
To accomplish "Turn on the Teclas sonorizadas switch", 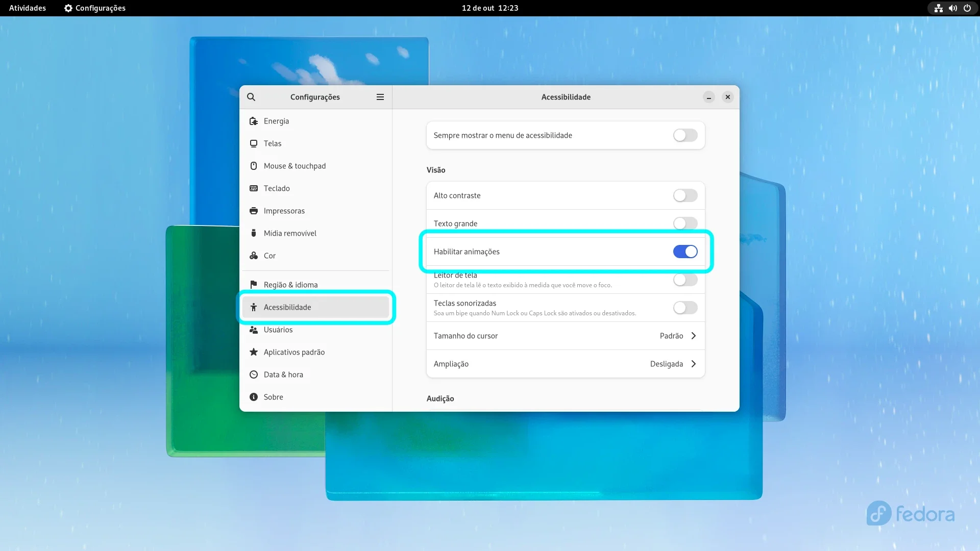I will pos(685,308).
